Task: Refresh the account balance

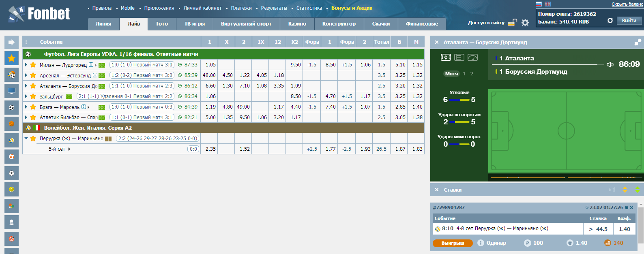Action: 610,21
